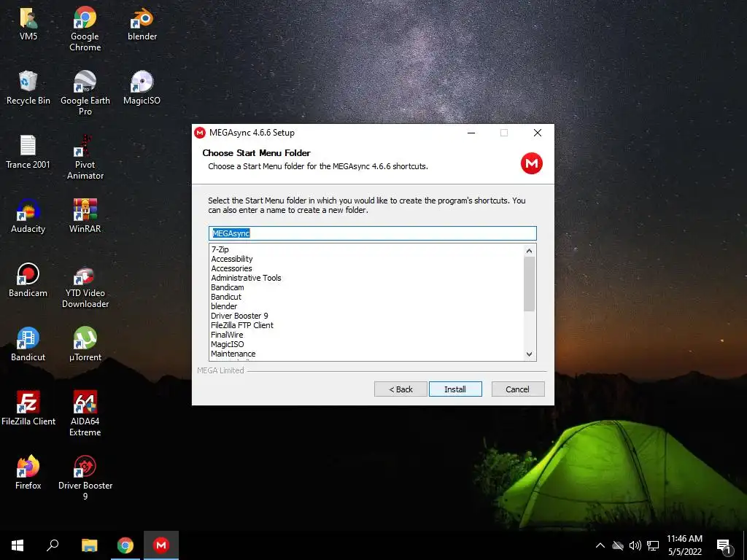Select FinalWire in the folder list

pyautogui.click(x=228, y=335)
